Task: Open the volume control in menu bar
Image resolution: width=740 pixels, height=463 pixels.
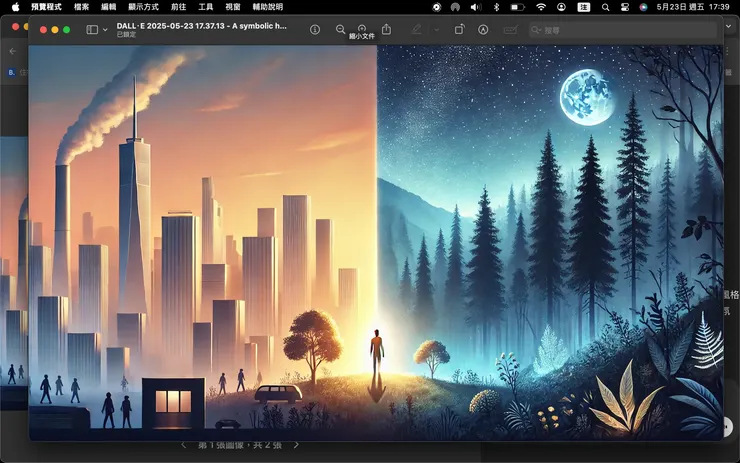Action: (x=476, y=7)
